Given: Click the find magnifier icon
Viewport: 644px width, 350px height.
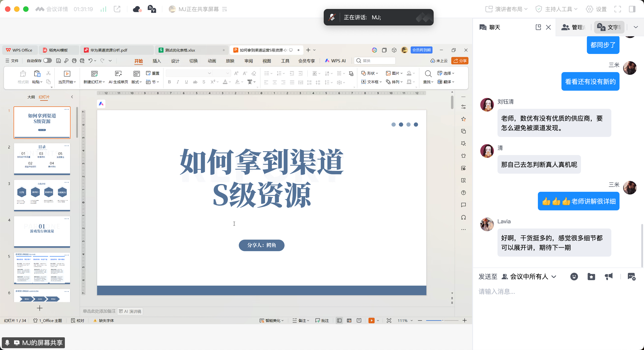Looking at the screenshot, I should pyautogui.click(x=428, y=73).
